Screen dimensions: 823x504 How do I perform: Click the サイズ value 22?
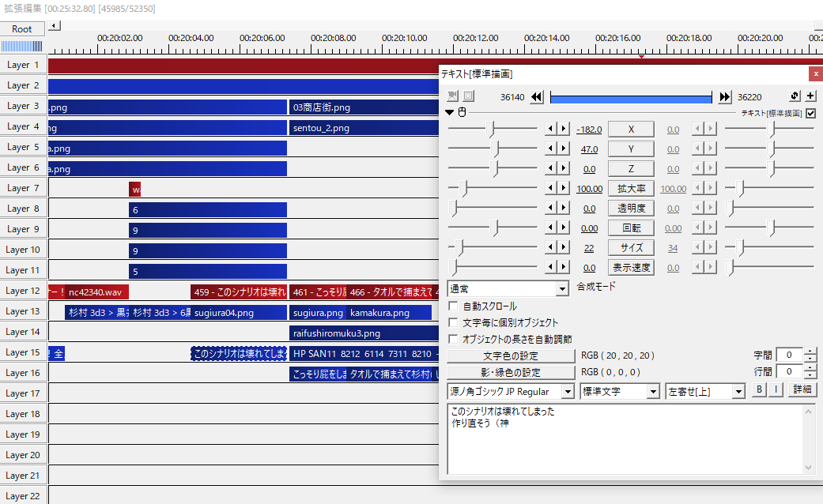(589, 248)
